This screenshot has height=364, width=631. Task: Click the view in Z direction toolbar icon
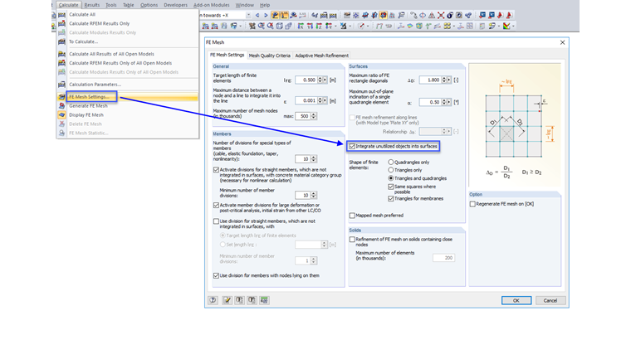point(319,26)
